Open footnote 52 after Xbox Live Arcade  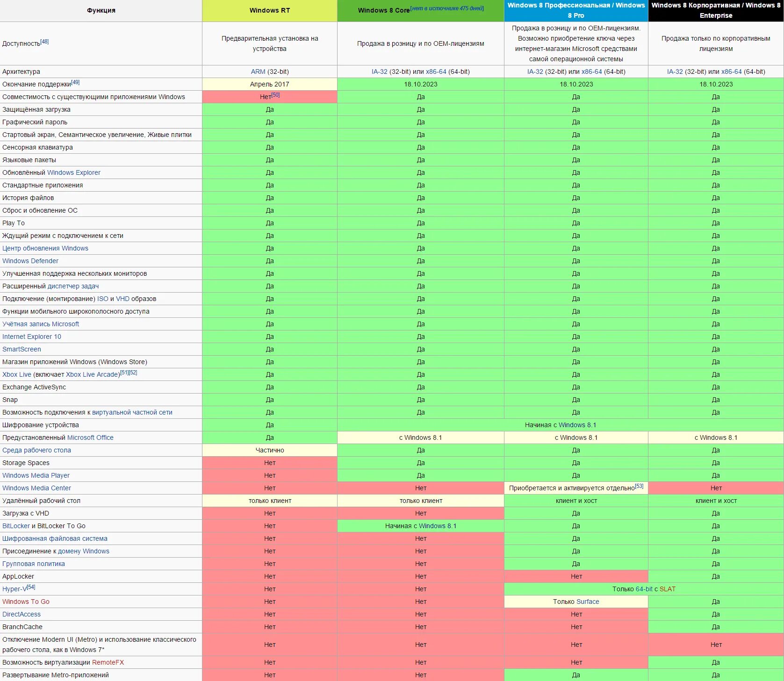coord(133,373)
